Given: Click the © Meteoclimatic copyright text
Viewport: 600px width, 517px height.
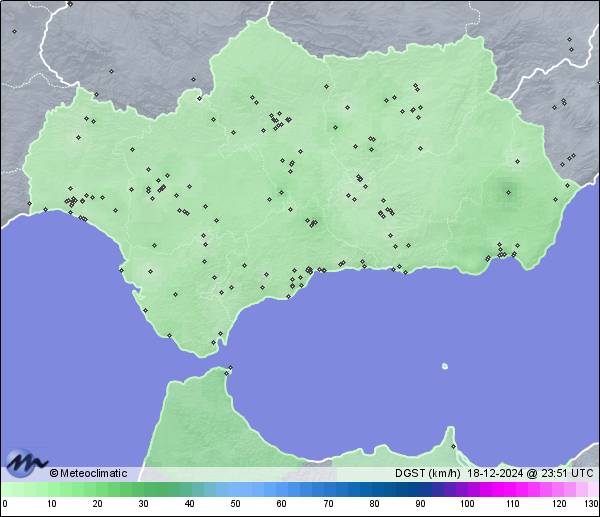Looking at the screenshot, I should (x=88, y=473).
